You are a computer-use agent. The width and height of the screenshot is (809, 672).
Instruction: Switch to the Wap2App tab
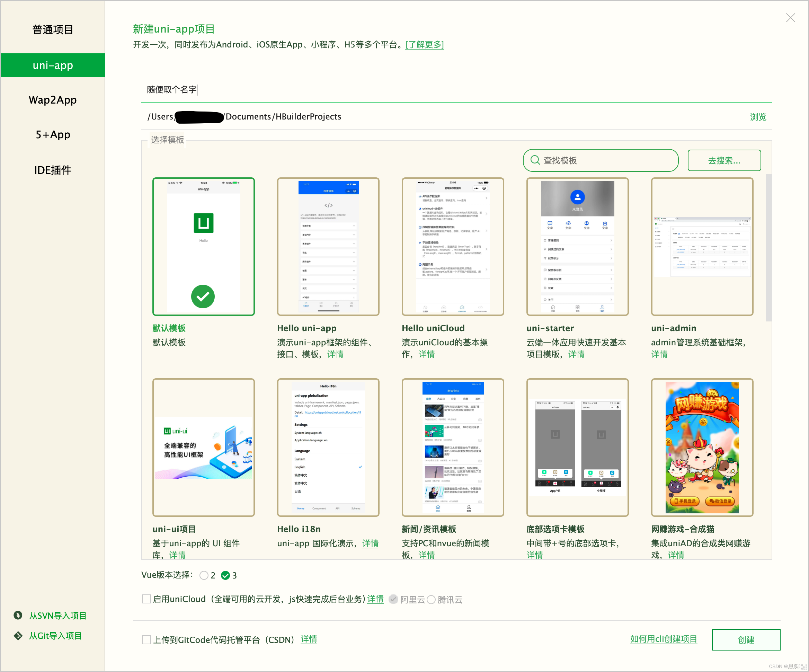[x=53, y=100]
